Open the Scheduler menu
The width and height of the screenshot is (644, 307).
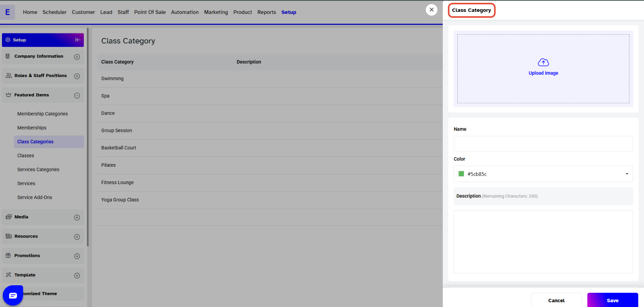pyautogui.click(x=54, y=12)
